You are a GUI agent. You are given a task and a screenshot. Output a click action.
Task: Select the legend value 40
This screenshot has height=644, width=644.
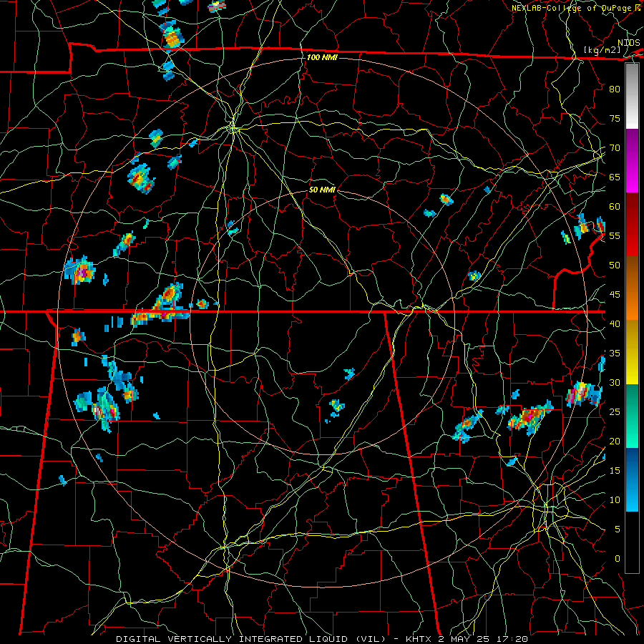pyautogui.click(x=615, y=324)
